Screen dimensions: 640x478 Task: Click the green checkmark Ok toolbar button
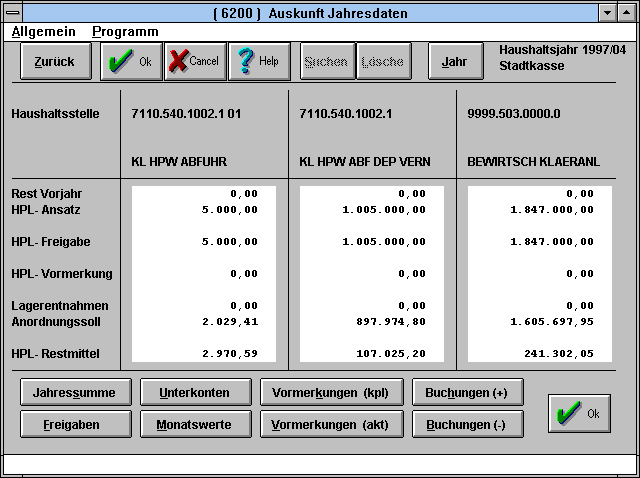coord(130,61)
